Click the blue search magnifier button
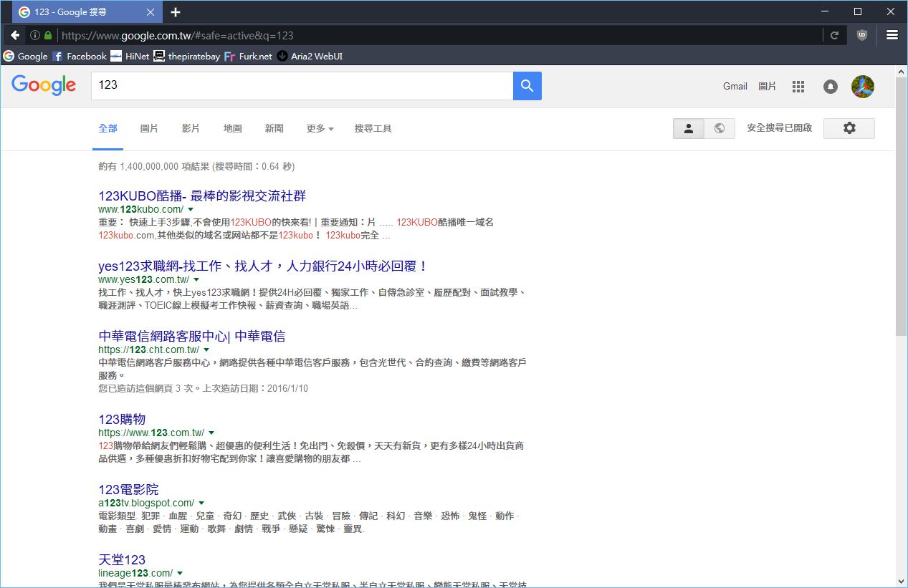Viewport: 908px width, 588px height. (x=527, y=86)
